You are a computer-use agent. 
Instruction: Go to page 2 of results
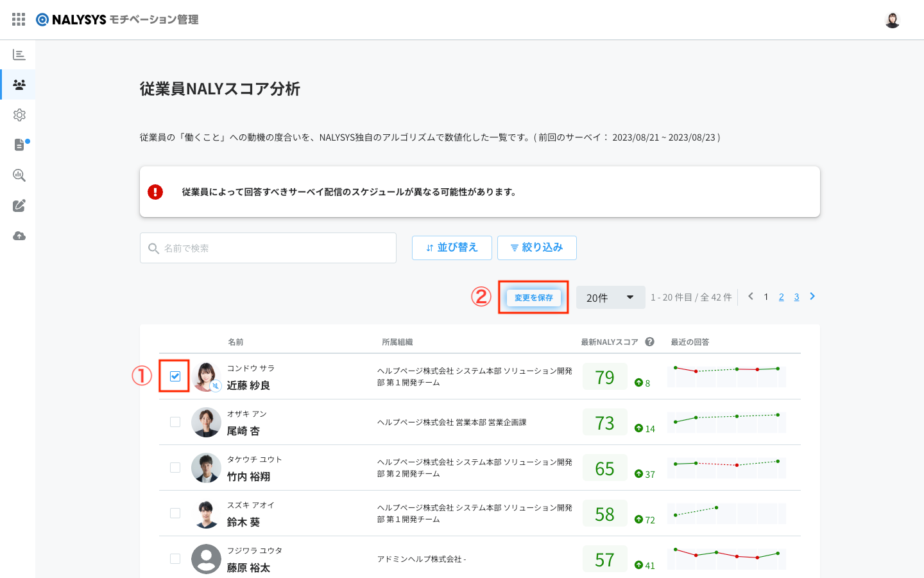781,297
